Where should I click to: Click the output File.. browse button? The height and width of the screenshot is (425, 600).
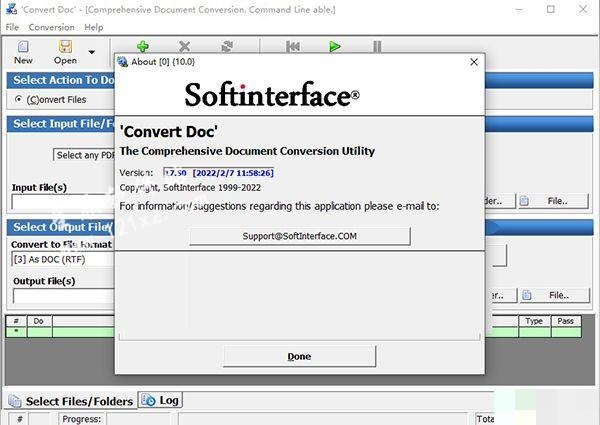click(554, 295)
